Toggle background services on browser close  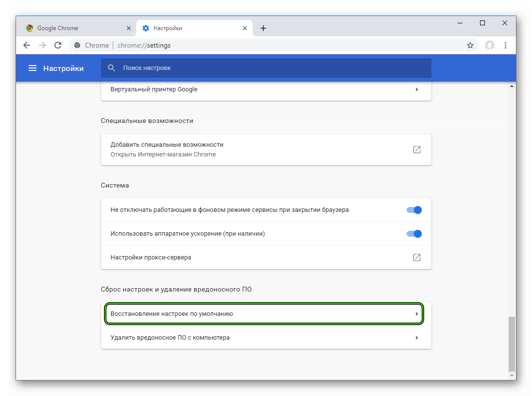[x=414, y=210]
